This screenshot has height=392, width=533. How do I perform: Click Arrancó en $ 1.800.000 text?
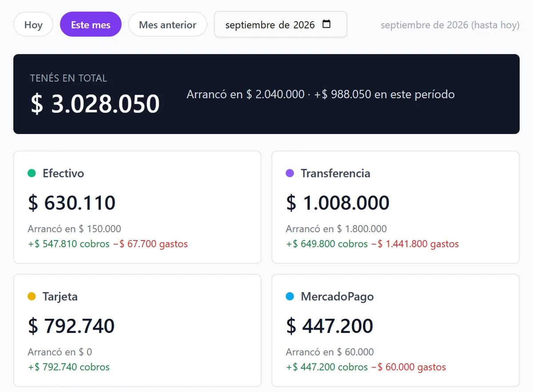tap(336, 229)
